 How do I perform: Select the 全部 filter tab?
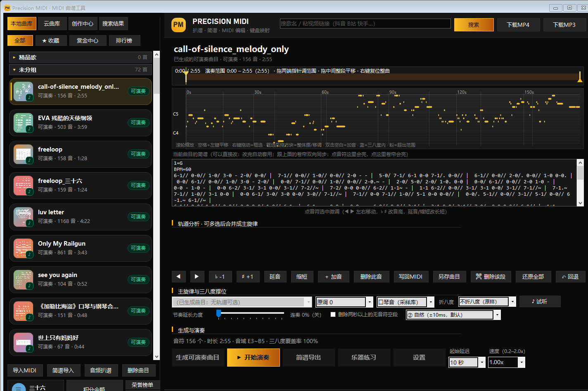point(20,40)
